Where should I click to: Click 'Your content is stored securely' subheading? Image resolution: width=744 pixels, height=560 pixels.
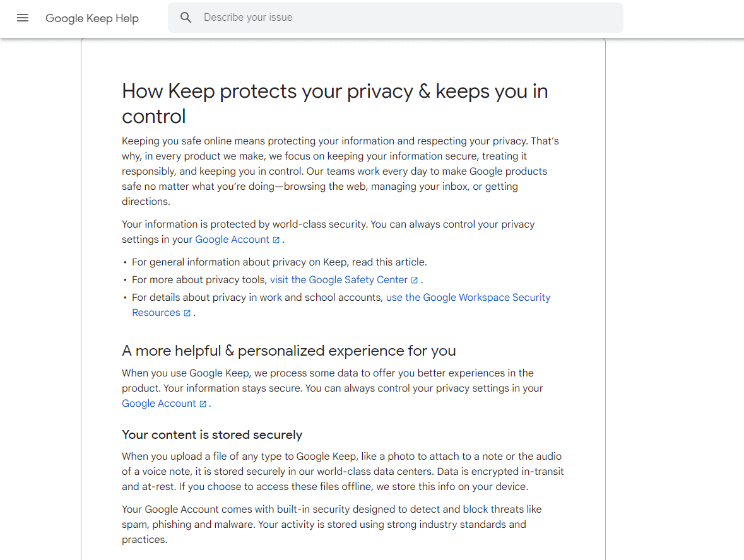[x=212, y=435]
